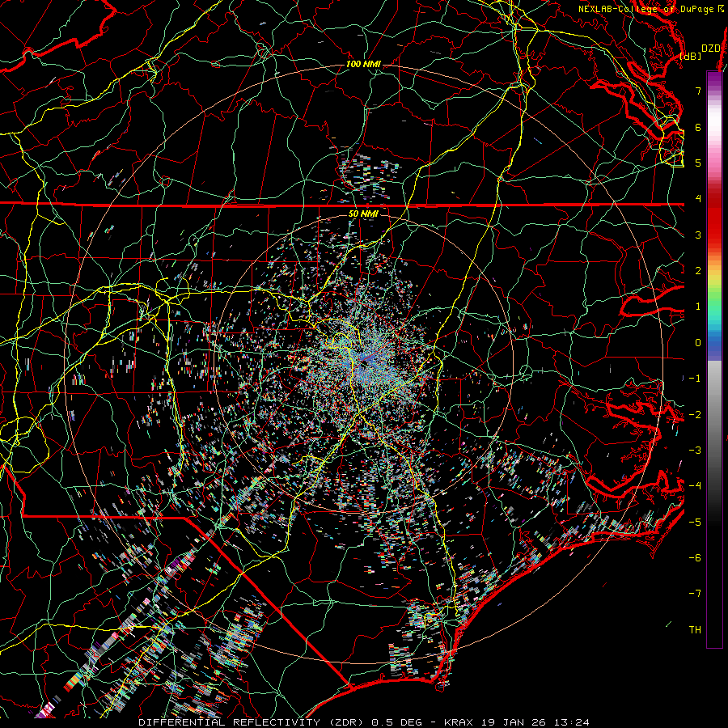
Task: Click the "2" tick label on the color scale
Action: [698, 271]
